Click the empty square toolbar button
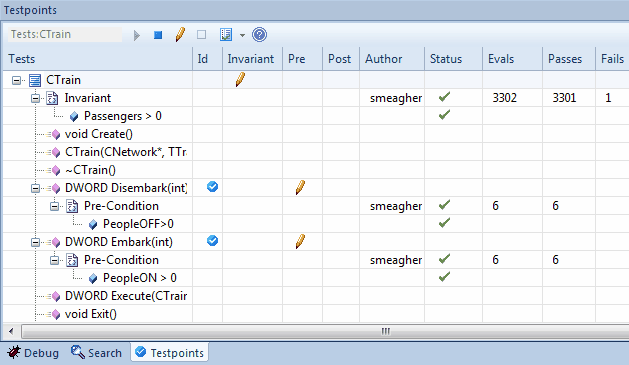629x365 pixels. [x=201, y=35]
